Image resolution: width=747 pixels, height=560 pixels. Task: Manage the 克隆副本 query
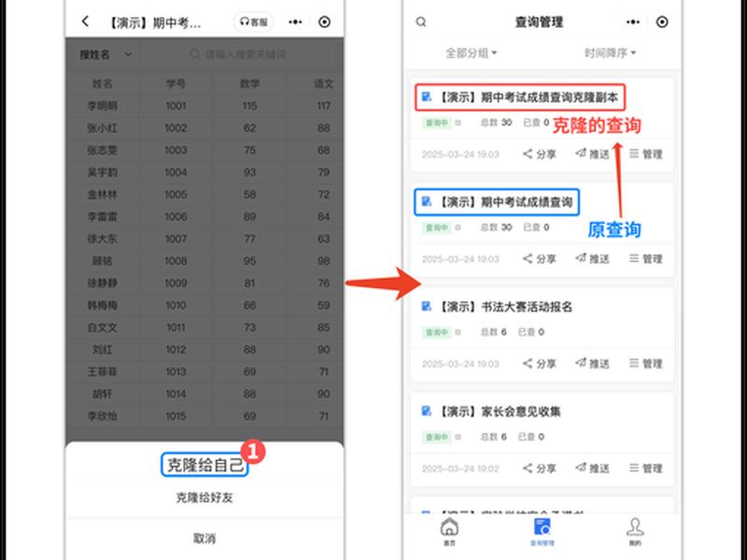tap(646, 154)
